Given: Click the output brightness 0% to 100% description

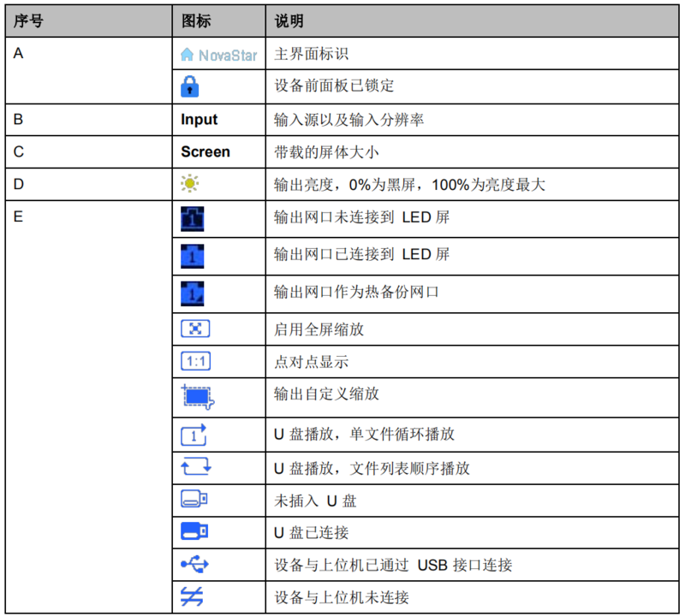Looking at the screenshot, I should pyautogui.click(x=409, y=185).
